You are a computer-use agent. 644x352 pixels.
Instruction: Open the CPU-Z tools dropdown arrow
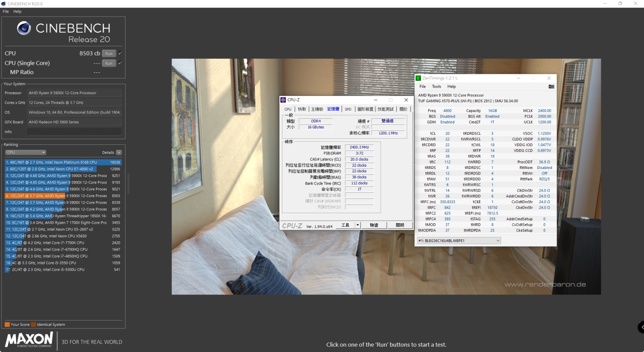[x=357, y=225]
